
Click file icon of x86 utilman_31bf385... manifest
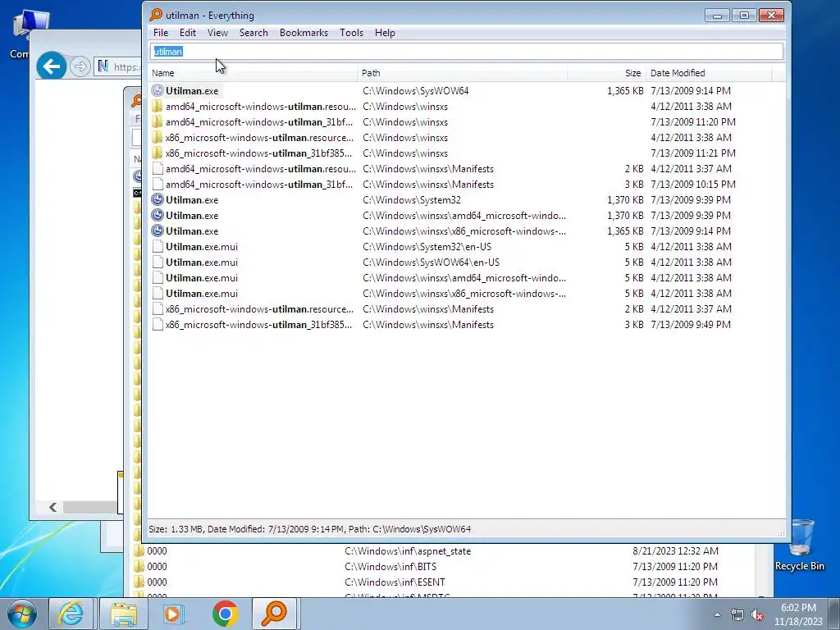click(x=157, y=325)
